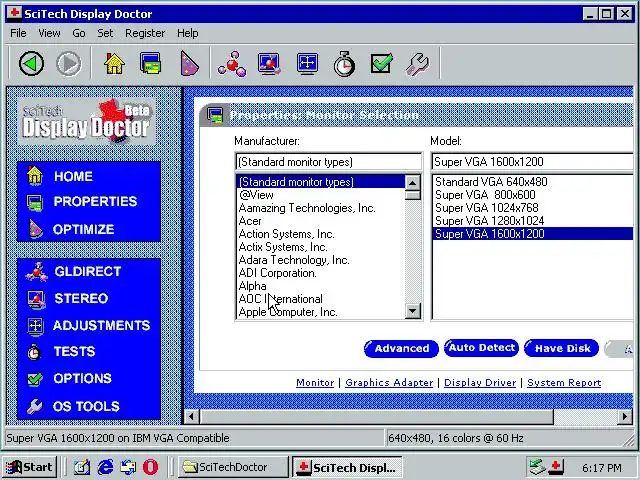
Task: Open OS Tools wrench toolbar icon
Action: (418, 63)
